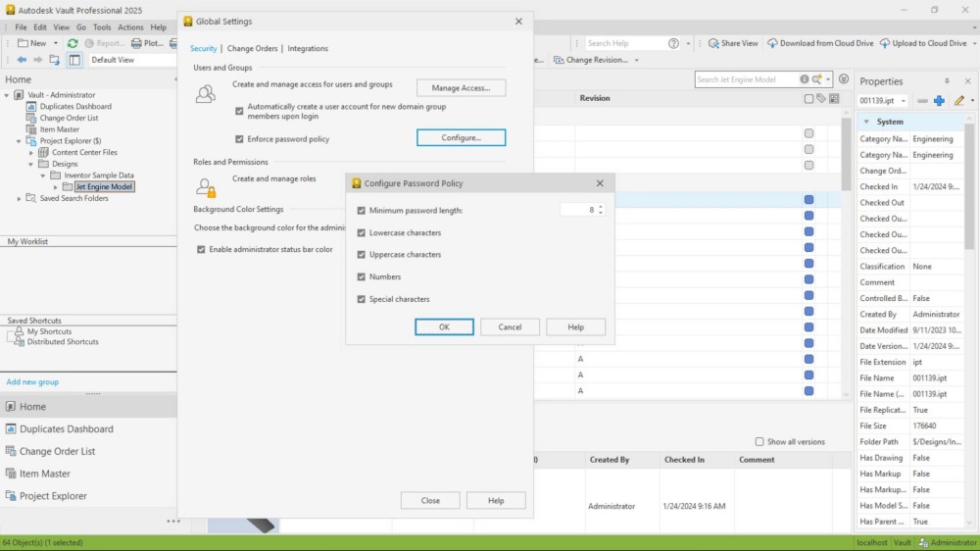Click the Manage Access button
Image resolution: width=980 pixels, height=551 pixels.
click(x=462, y=88)
